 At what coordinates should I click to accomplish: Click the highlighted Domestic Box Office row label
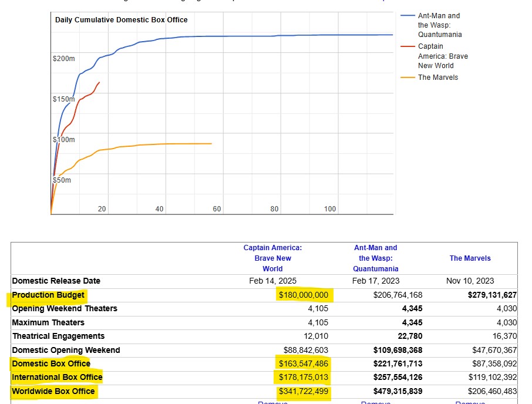tap(51, 363)
